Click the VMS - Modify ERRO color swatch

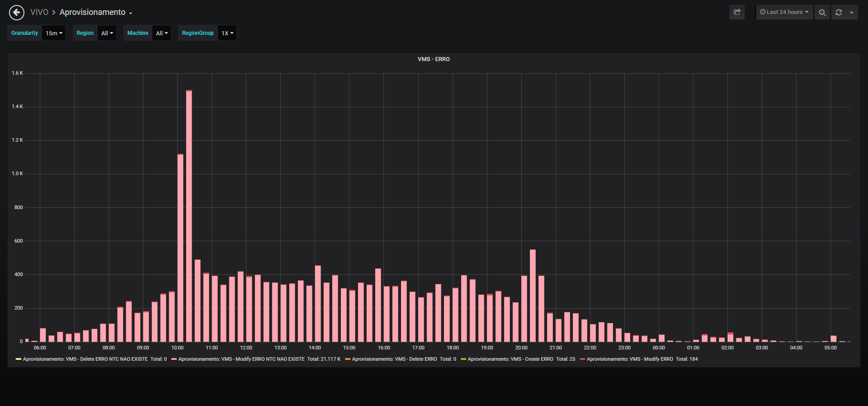[582, 359]
